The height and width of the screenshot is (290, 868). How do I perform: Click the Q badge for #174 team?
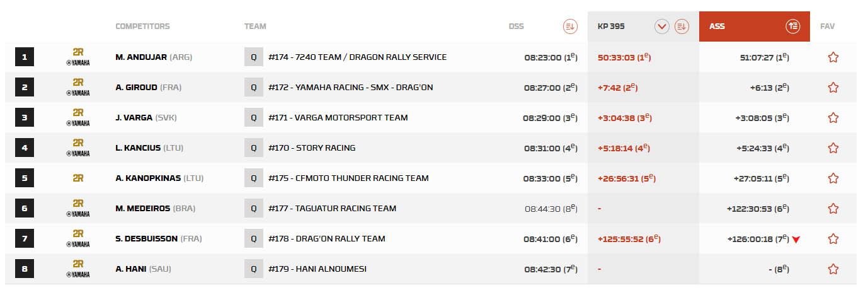pyautogui.click(x=254, y=57)
